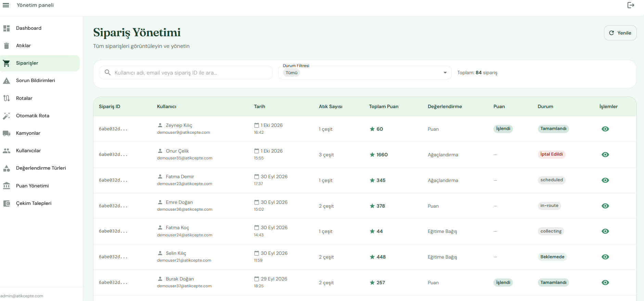The height and width of the screenshot is (301, 644).
Task: Click the Siparişler cart icon
Action: pyautogui.click(x=7, y=63)
